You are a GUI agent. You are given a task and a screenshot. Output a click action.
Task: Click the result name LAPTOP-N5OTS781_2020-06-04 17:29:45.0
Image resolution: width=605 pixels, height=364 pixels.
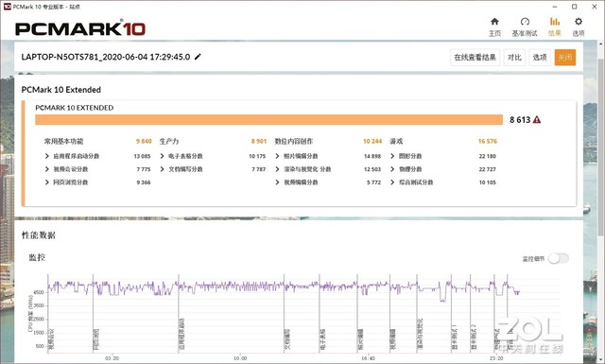pyautogui.click(x=105, y=57)
